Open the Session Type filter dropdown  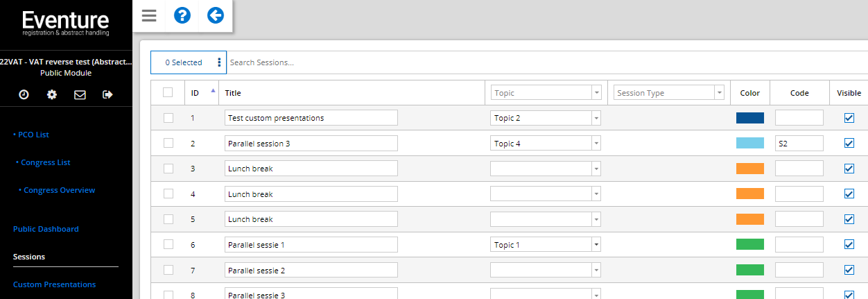(668, 93)
